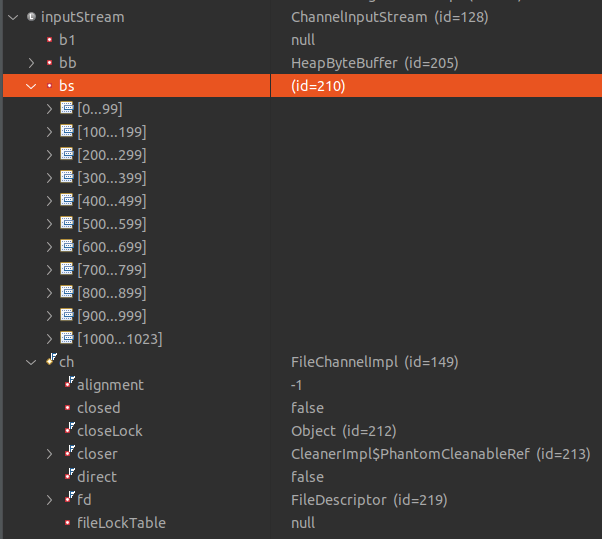Viewport: 602px width, 539px height.
Task: Click the false value of direct
Action: (307, 477)
